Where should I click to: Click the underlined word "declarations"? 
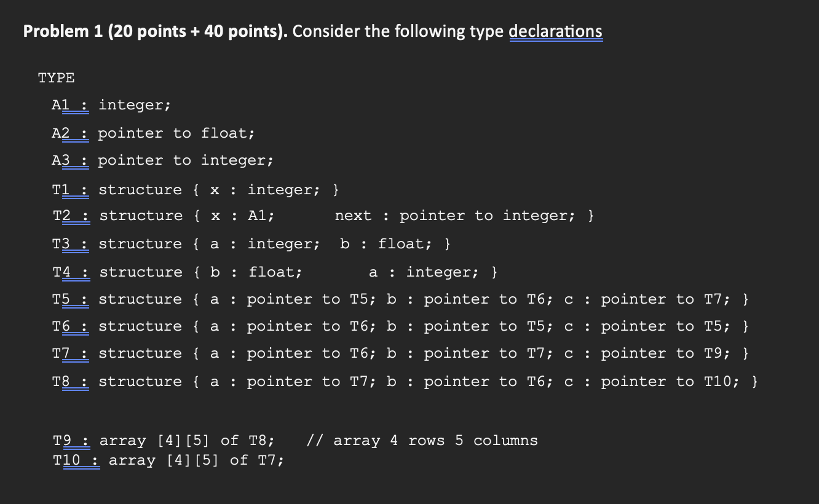point(556,31)
